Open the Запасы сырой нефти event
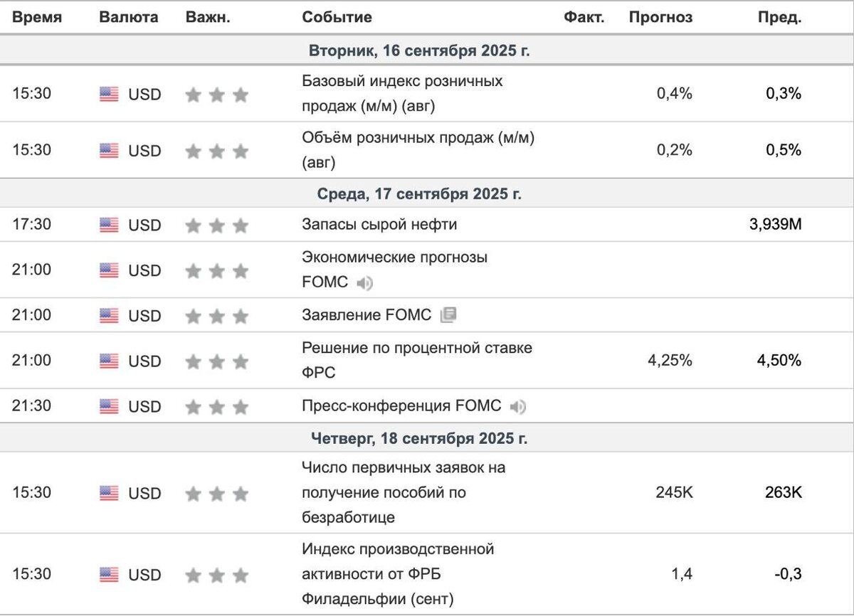Viewport: 854px width, 616px height. click(379, 225)
